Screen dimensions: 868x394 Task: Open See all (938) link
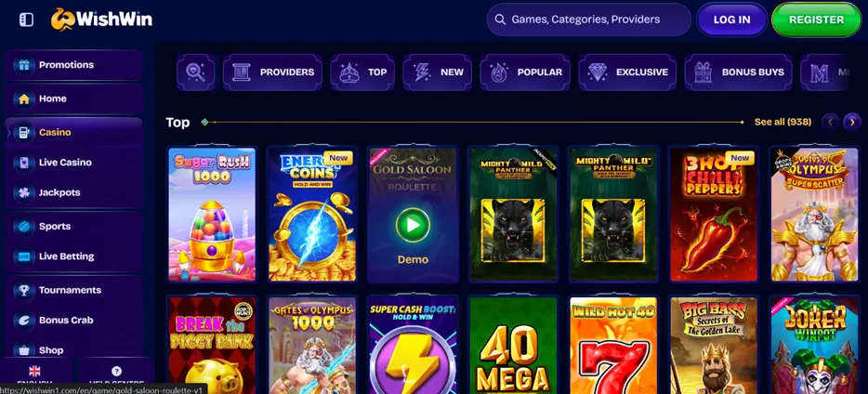click(x=783, y=122)
